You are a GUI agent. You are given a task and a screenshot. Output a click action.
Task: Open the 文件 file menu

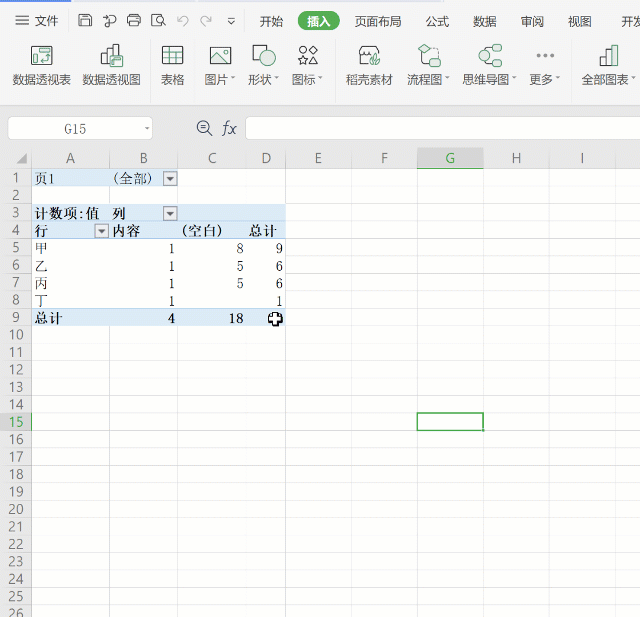pyautogui.click(x=37, y=21)
